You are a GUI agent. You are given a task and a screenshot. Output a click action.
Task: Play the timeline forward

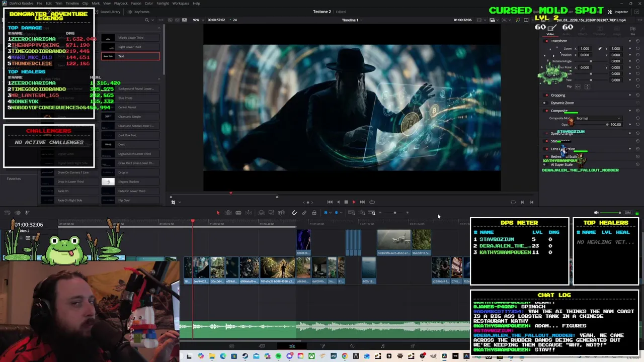354,202
